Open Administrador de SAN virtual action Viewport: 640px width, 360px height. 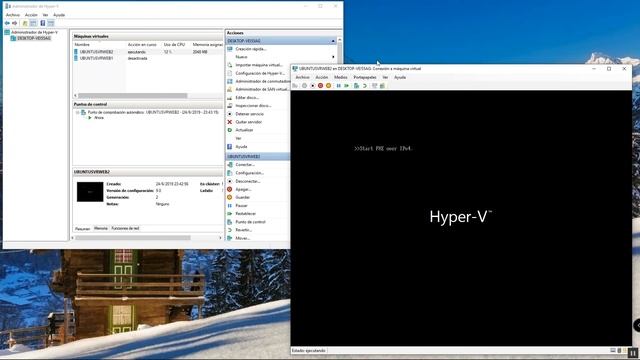[262, 89]
